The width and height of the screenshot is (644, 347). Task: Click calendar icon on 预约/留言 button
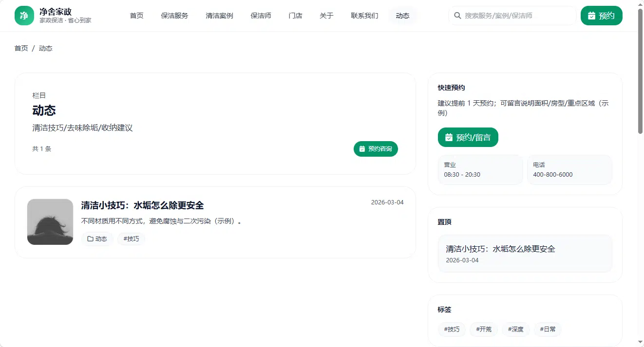[x=449, y=138]
